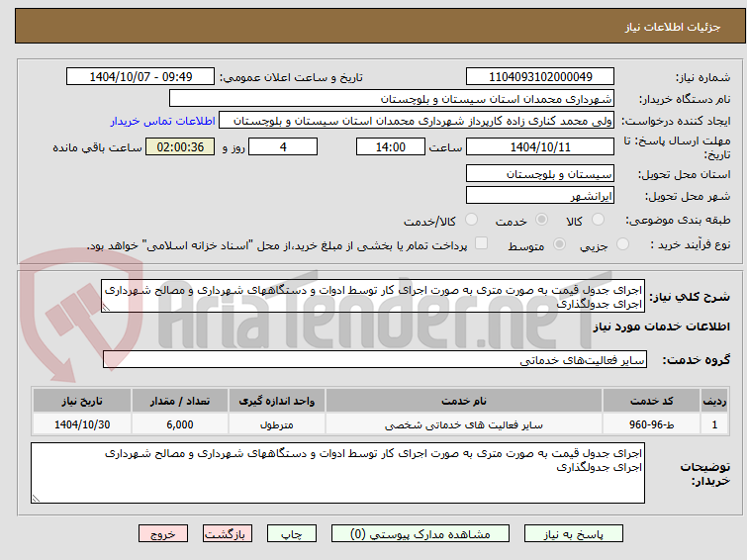747x560 pixels.
Task: Select the کالا/خدمت radio button
Action: pos(471,220)
